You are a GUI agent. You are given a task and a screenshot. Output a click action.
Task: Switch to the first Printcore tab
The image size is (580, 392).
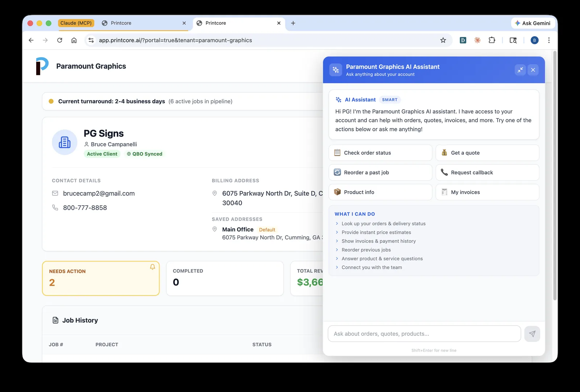(x=144, y=23)
